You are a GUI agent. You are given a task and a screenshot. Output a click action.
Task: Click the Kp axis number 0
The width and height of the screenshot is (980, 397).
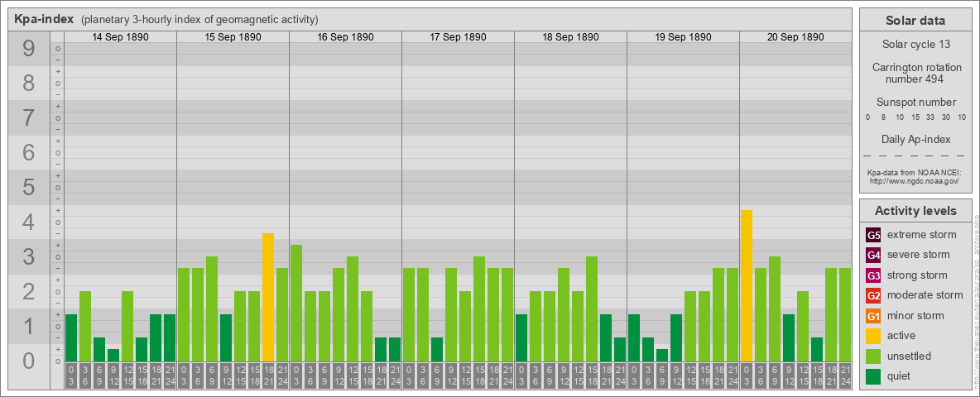(29, 361)
